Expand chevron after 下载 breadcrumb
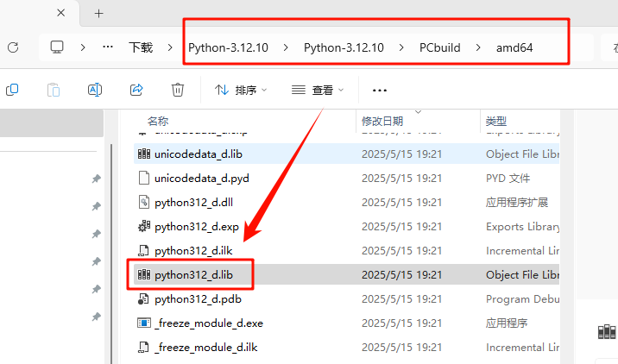Viewport: 618px width, 364px height. tap(170, 47)
